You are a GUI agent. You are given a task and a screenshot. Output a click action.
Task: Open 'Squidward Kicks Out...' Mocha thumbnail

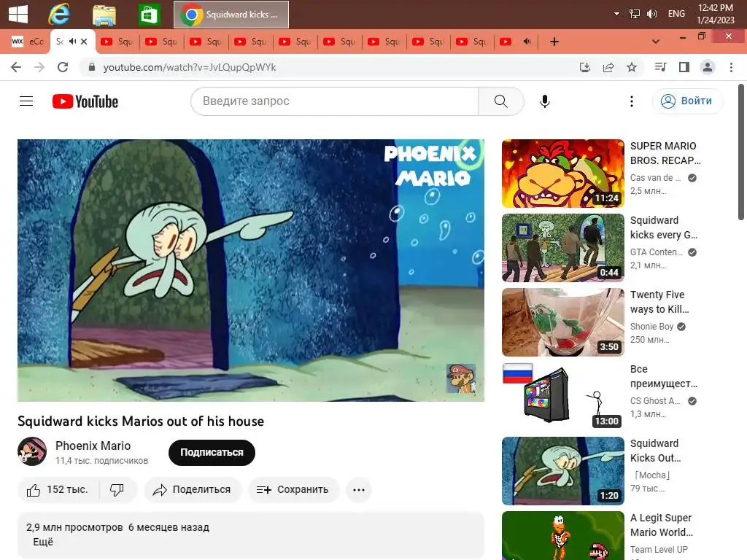tap(562, 470)
